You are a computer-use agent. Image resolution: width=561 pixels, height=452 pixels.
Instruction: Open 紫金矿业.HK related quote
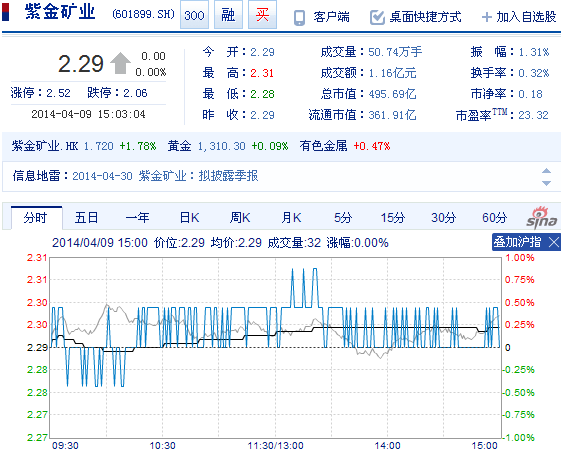pos(45,146)
